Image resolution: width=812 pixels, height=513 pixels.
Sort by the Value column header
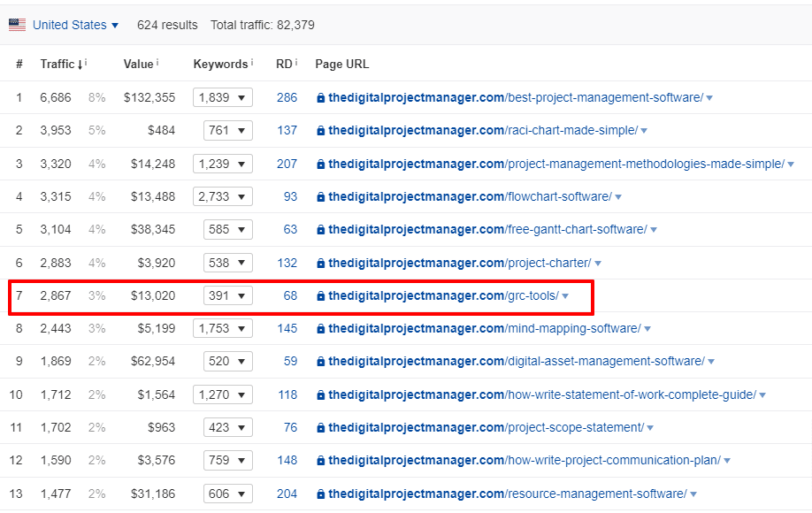tap(138, 65)
